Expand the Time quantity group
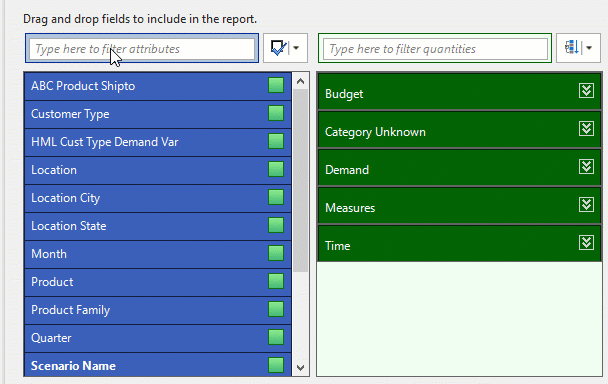The image size is (608, 384). pos(586,243)
